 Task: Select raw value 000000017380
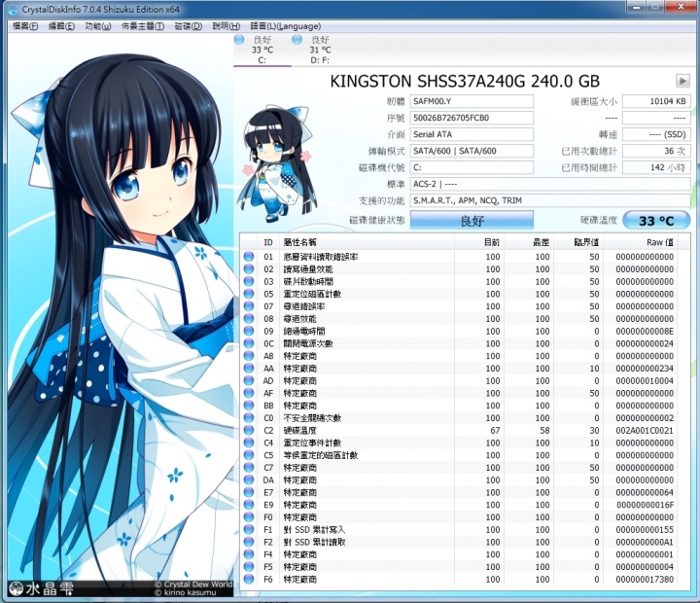(645, 580)
